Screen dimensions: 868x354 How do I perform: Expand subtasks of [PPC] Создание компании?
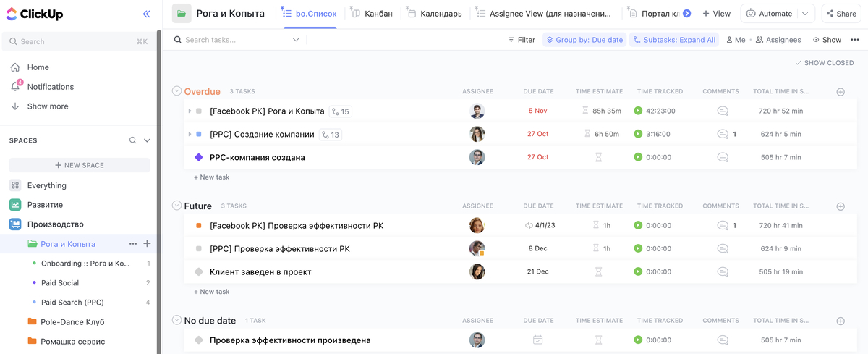point(190,135)
